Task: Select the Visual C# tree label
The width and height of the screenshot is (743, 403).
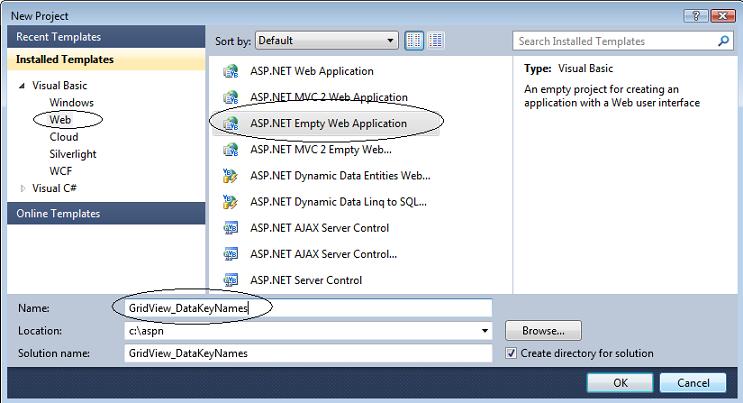Action: pos(54,188)
